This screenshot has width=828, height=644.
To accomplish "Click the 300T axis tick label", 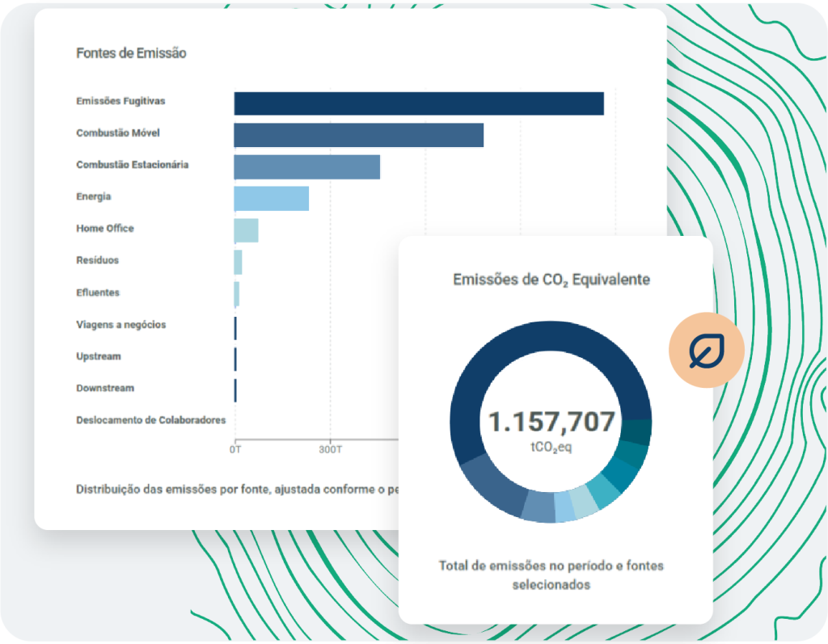I will pyautogui.click(x=331, y=449).
